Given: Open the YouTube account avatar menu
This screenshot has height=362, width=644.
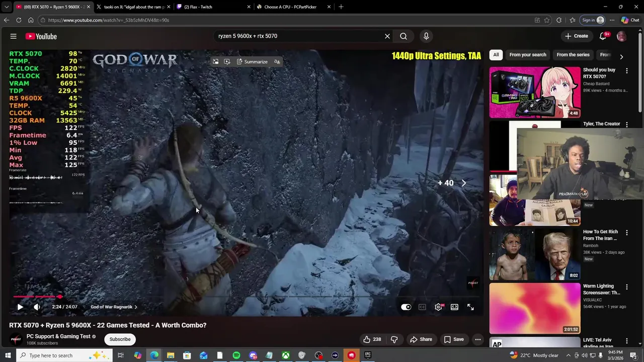Looking at the screenshot, I should pos(621,36).
